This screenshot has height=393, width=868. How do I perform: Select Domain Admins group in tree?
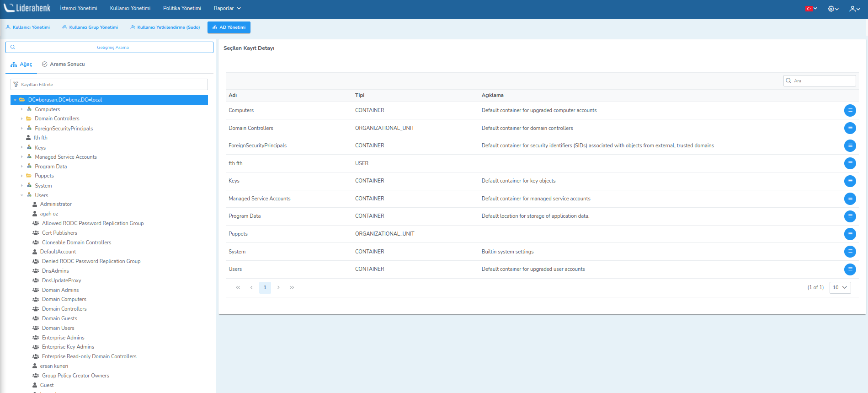click(60, 290)
